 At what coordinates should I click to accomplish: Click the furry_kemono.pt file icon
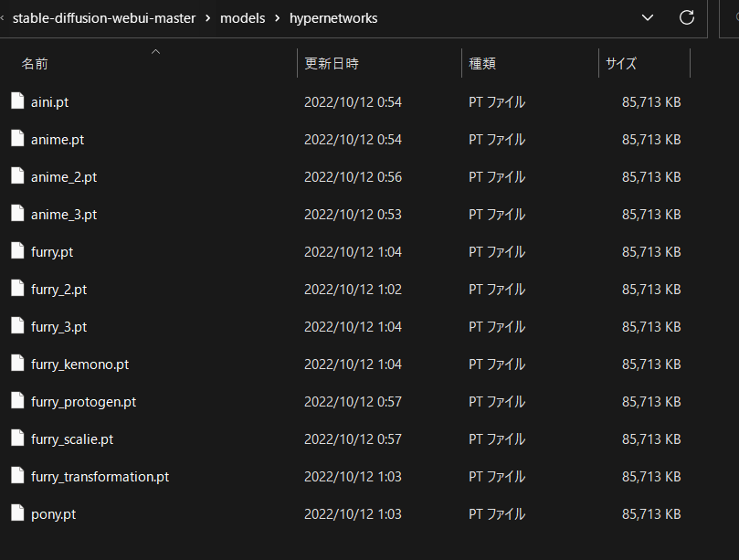(x=17, y=364)
